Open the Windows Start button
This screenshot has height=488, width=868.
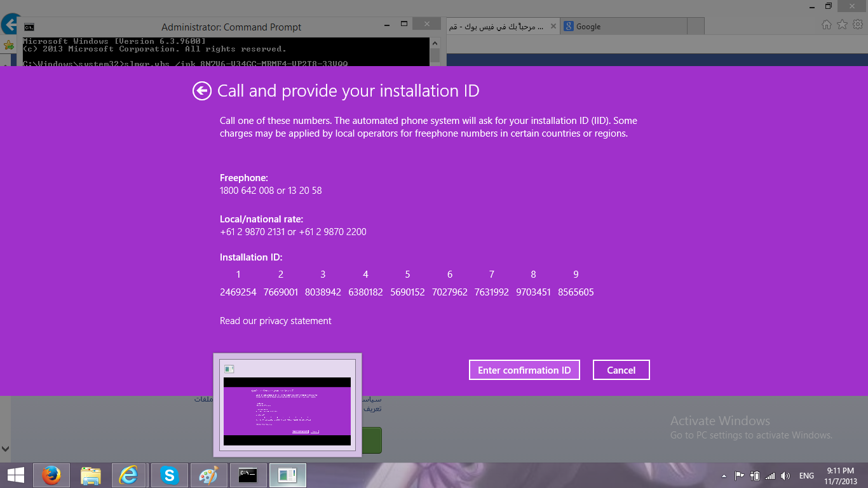pos(16,475)
